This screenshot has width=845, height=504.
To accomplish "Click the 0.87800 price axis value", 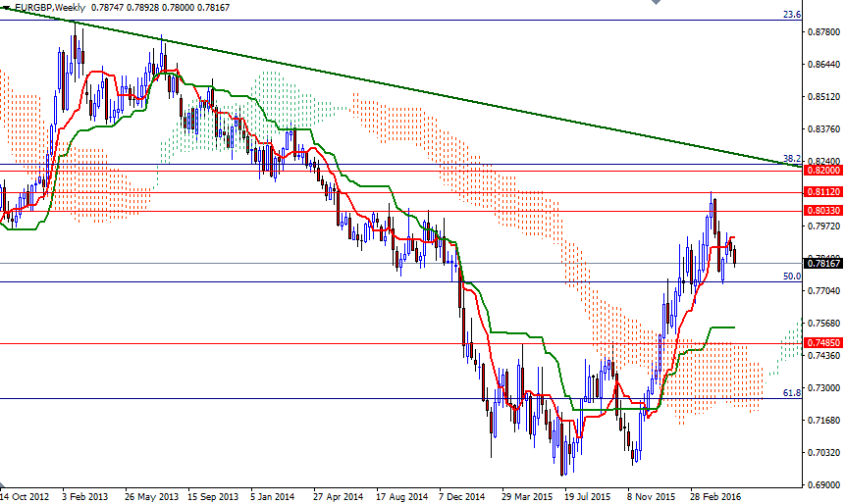I will click(824, 32).
